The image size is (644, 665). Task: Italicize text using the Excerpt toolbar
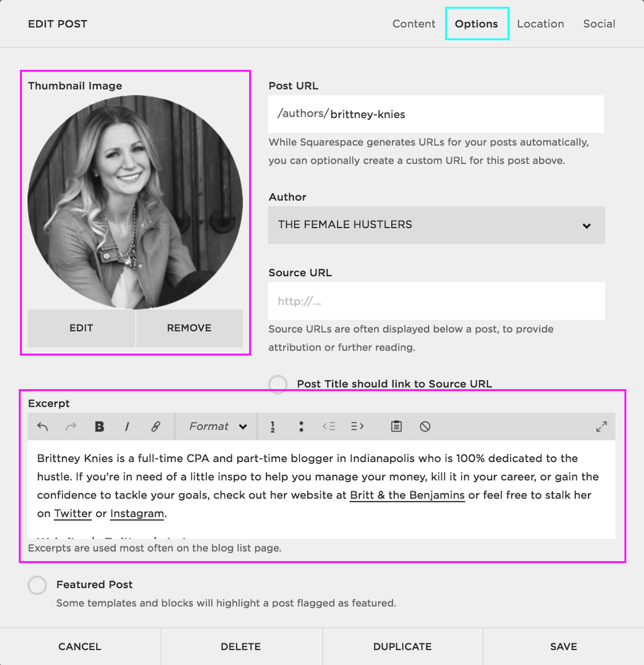coord(127,426)
